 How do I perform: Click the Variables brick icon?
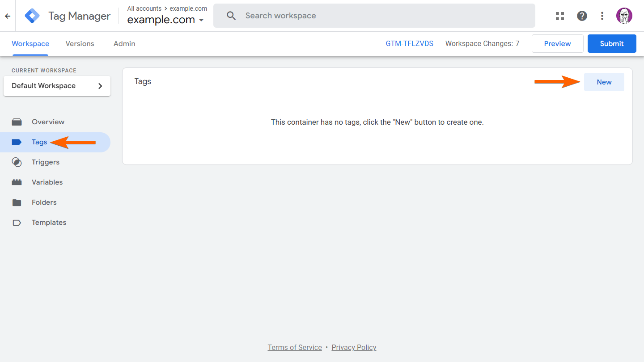[x=17, y=182]
